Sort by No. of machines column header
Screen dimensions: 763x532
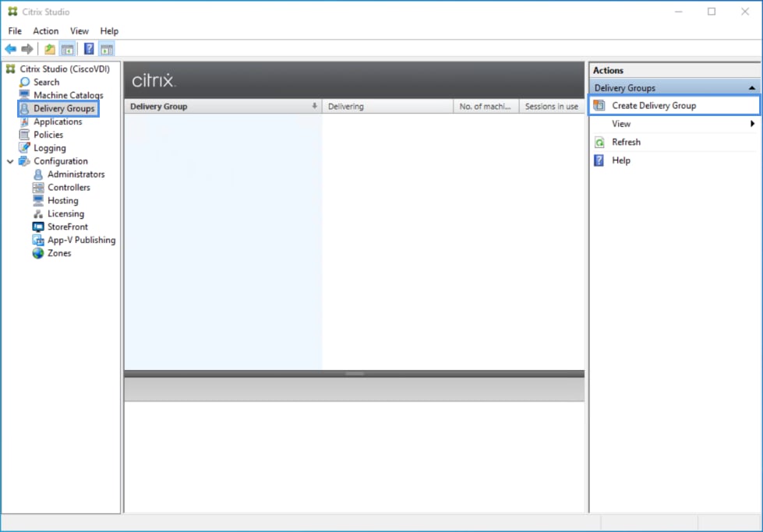pos(486,107)
